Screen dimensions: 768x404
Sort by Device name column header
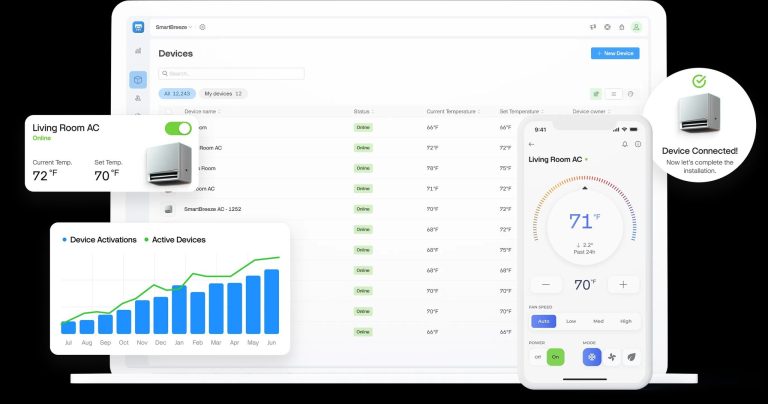click(202, 111)
